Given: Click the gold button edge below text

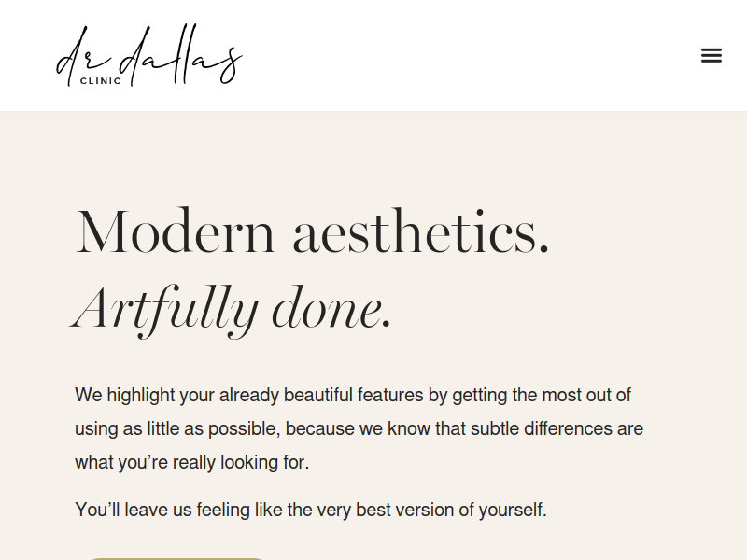Looking at the screenshot, I should click(x=176, y=558).
